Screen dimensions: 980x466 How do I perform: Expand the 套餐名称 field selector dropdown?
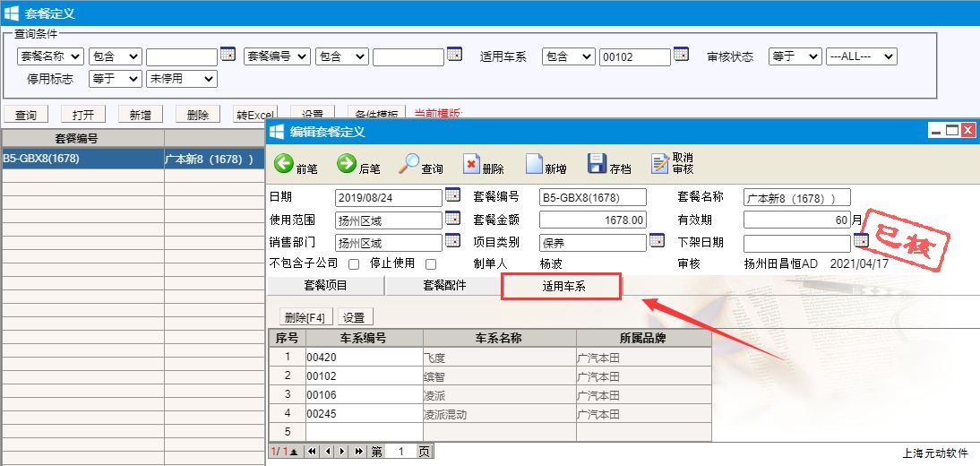(x=51, y=56)
